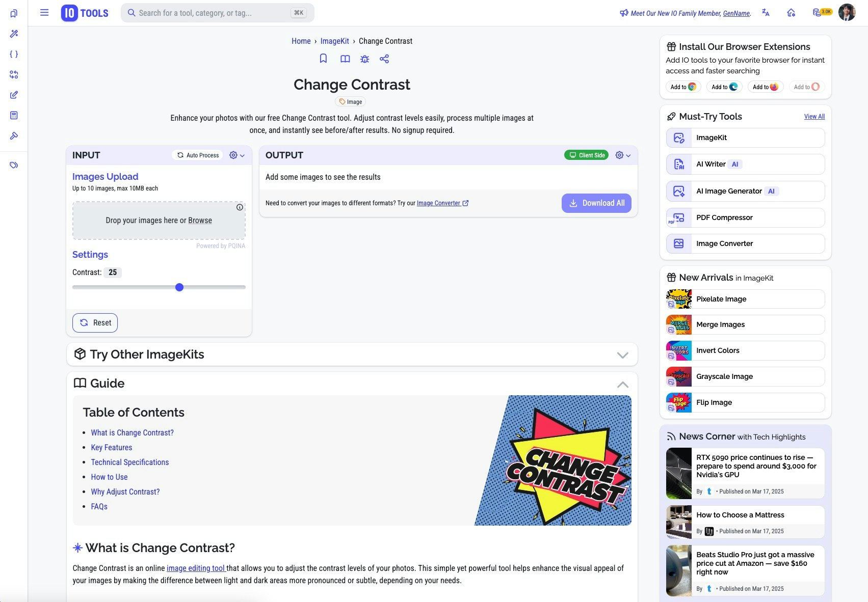Open the Invert Colors new arrival

click(745, 351)
